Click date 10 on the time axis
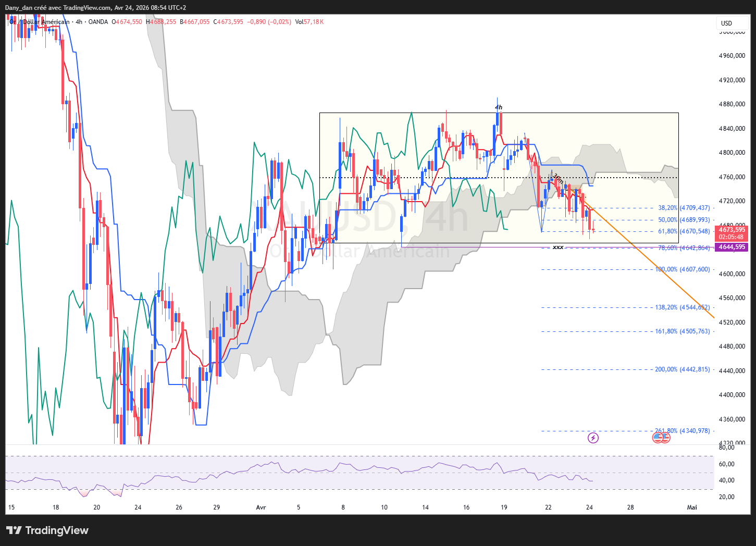The image size is (756, 546). [384, 507]
